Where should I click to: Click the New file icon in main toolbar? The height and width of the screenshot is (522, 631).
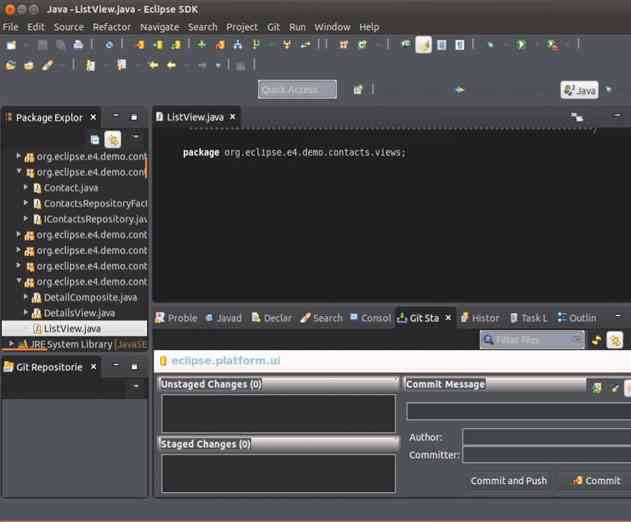tap(11, 45)
